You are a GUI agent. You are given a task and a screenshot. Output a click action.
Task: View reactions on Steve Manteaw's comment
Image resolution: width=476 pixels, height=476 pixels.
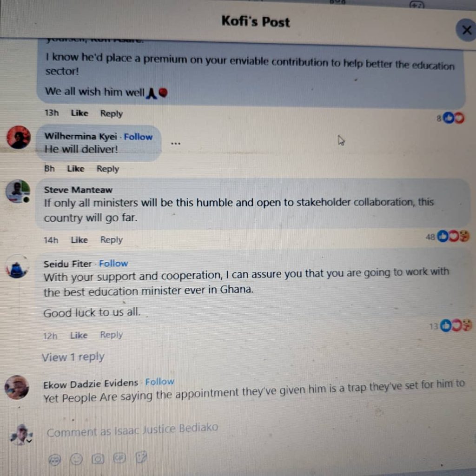(x=448, y=237)
